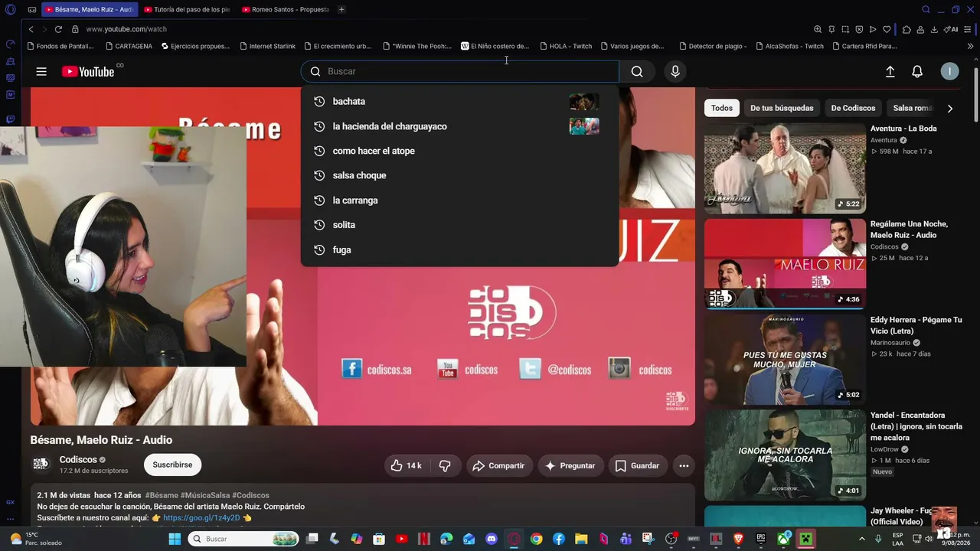This screenshot has height=551, width=980.
Task: Open the YouTube guide hamburger menu
Action: click(41, 71)
